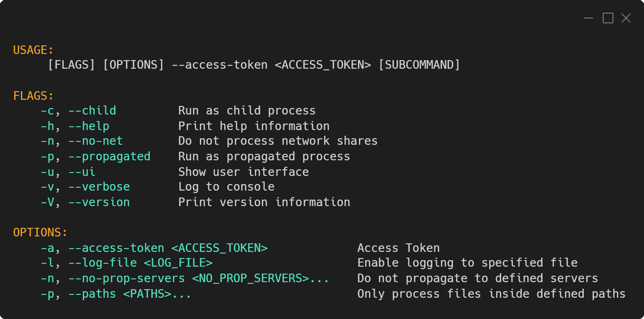This screenshot has width=644, height=319.
Task: Click the --log-file option entry
Action: click(102, 263)
